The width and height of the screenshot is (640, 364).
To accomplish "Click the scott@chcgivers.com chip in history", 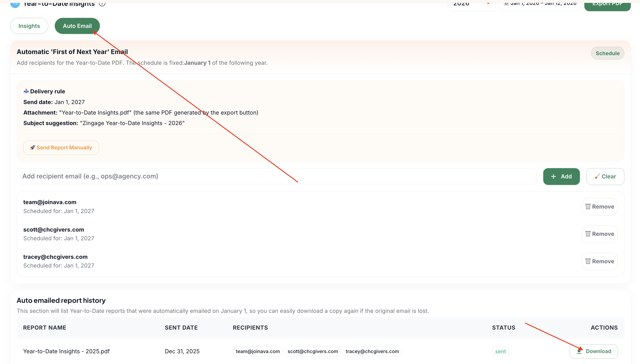I will [x=313, y=351].
